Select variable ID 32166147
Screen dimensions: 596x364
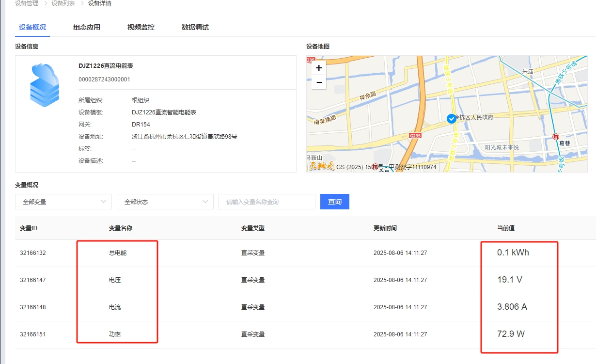pyautogui.click(x=33, y=280)
